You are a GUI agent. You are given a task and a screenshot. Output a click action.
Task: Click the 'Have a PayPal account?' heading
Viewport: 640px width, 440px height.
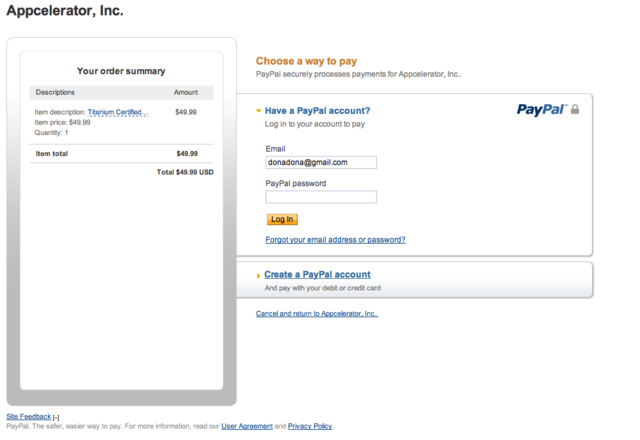coord(317,111)
